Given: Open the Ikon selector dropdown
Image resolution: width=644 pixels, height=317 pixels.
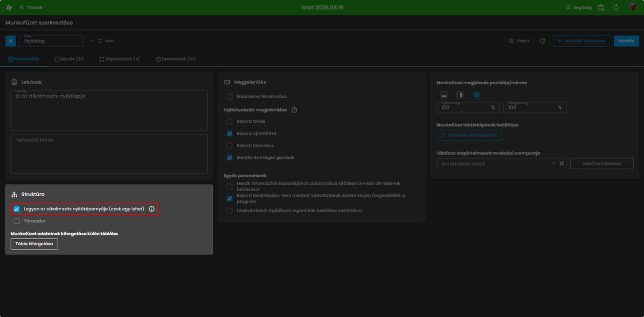Looking at the screenshot, I should pyautogui.click(x=106, y=41).
